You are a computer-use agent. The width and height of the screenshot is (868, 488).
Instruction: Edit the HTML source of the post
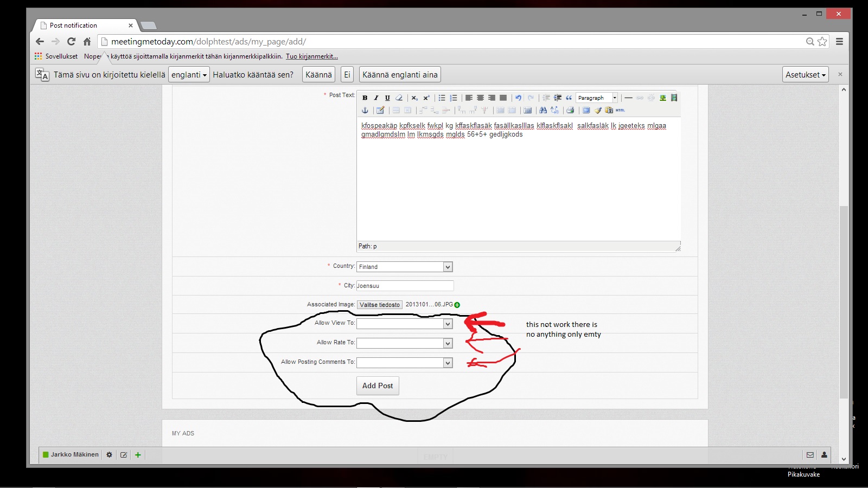(620, 111)
